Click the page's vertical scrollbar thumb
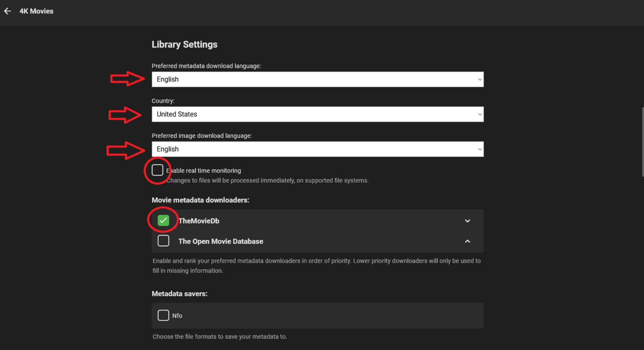The height and width of the screenshot is (350, 644). click(x=642, y=142)
